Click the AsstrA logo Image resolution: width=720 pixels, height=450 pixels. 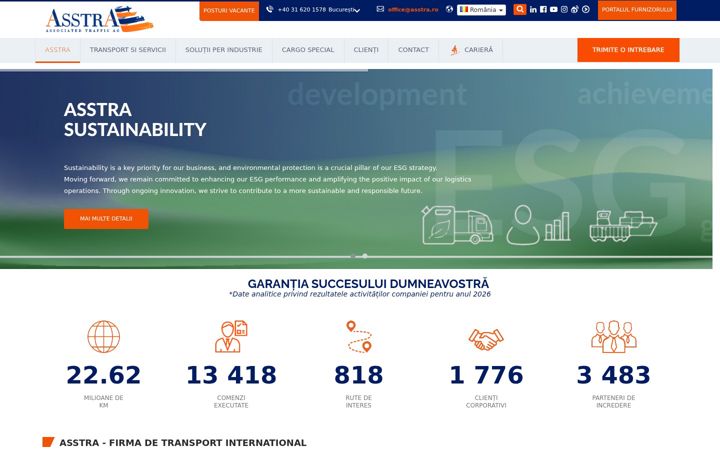[99, 19]
